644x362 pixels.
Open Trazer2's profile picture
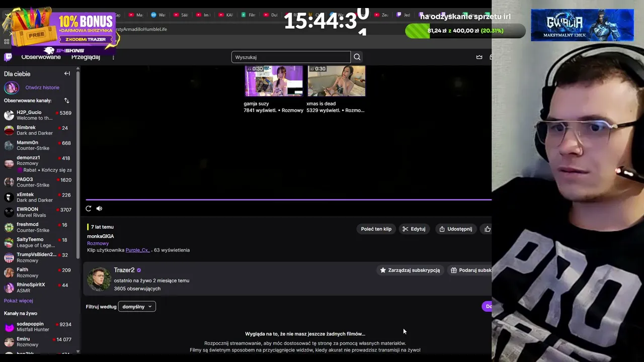99,279
